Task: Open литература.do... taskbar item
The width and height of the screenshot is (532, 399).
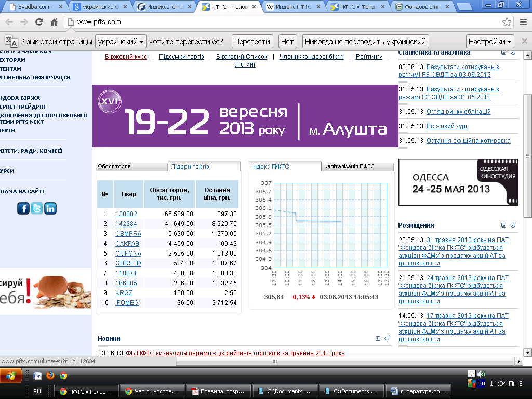Action: [418, 391]
